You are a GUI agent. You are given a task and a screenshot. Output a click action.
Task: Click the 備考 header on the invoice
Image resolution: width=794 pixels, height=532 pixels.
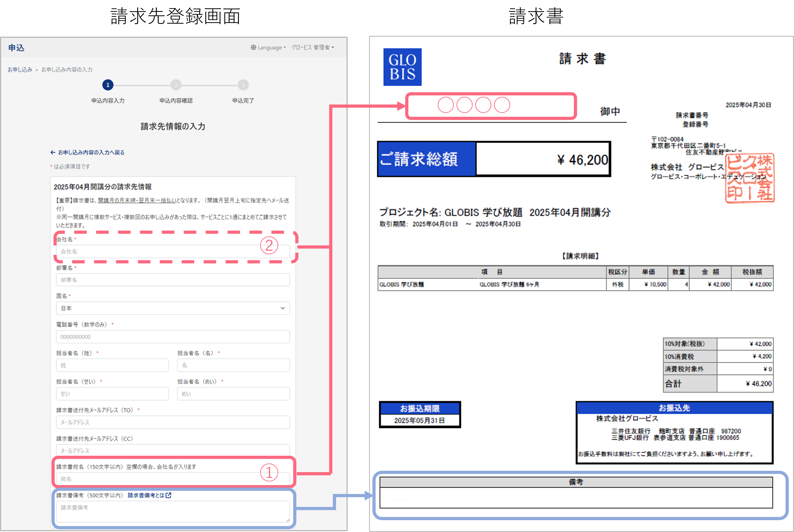[x=576, y=482]
